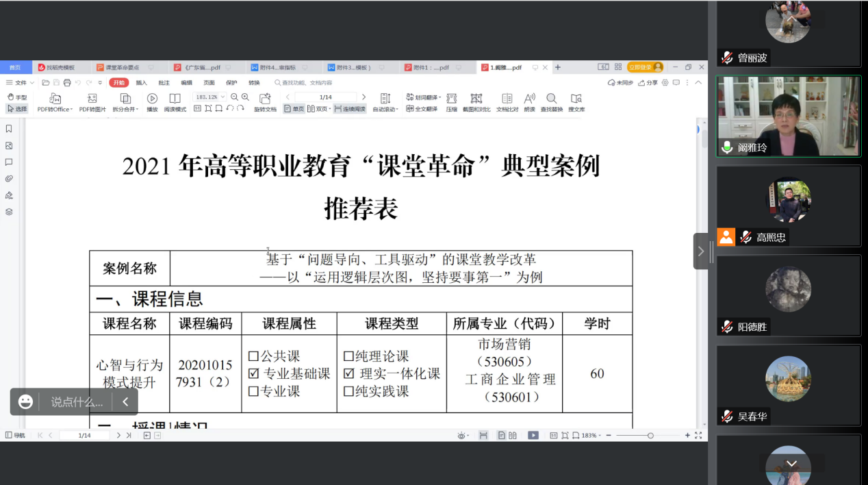
Task: Click the 旋转文档 rotate document icon
Action: click(265, 99)
